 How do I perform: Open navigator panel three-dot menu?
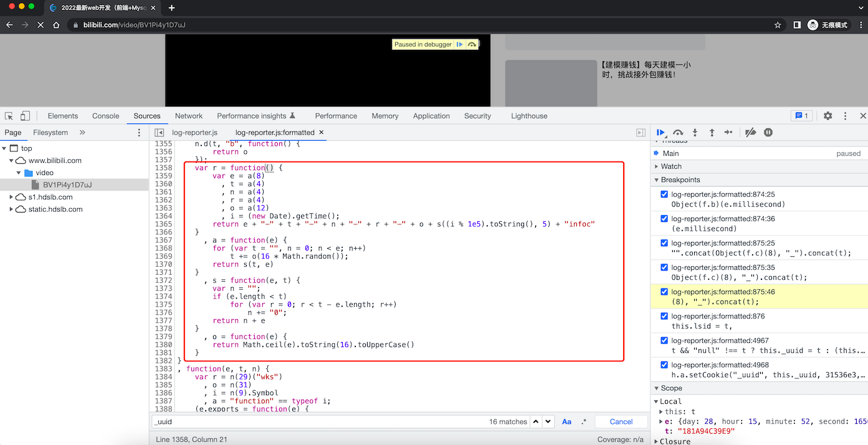point(139,133)
